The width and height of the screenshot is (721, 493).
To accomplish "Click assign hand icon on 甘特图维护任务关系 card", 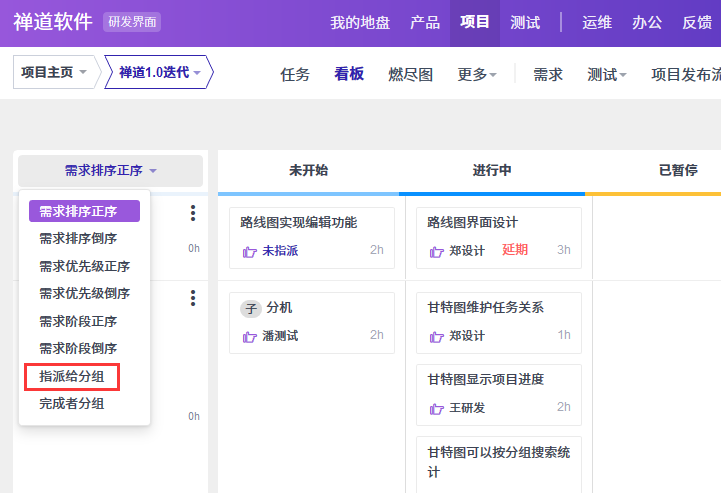I will click(x=436, y=336).
